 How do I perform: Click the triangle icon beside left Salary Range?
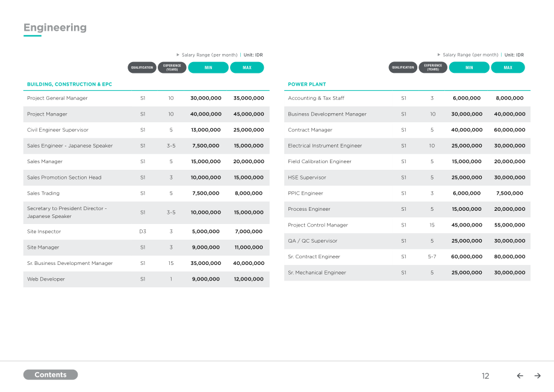[178, 55]
